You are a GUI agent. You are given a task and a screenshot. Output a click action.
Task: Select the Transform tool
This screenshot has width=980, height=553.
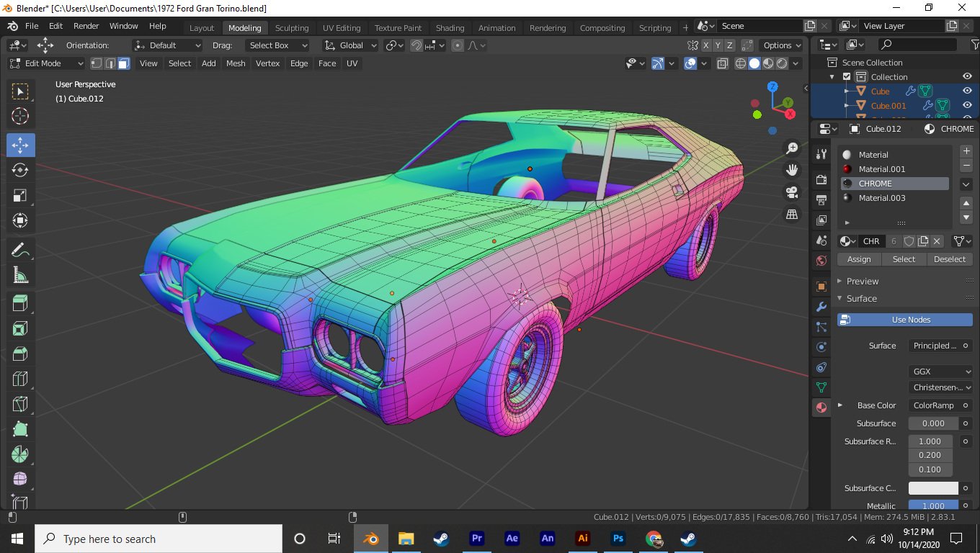click(x=20, y=220)
